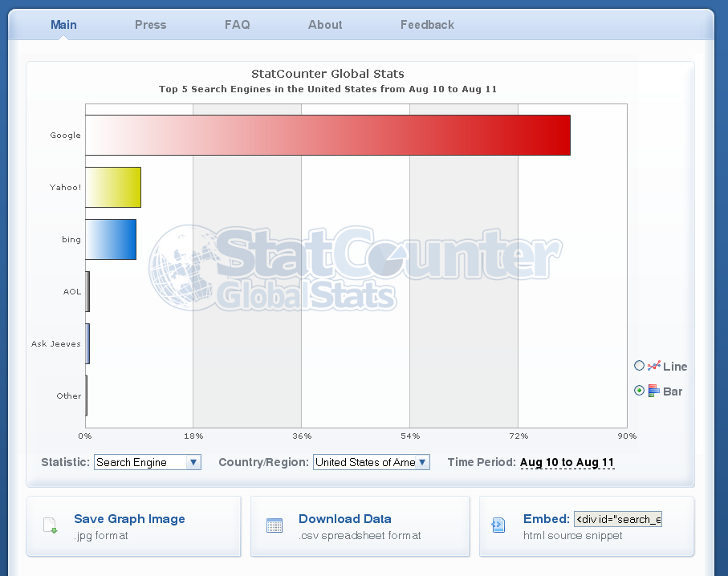Click the html source snippet caption
Image resolution: width=728 pixels, height=576 pixels.
pyautogui.click(x=572, y=536)
